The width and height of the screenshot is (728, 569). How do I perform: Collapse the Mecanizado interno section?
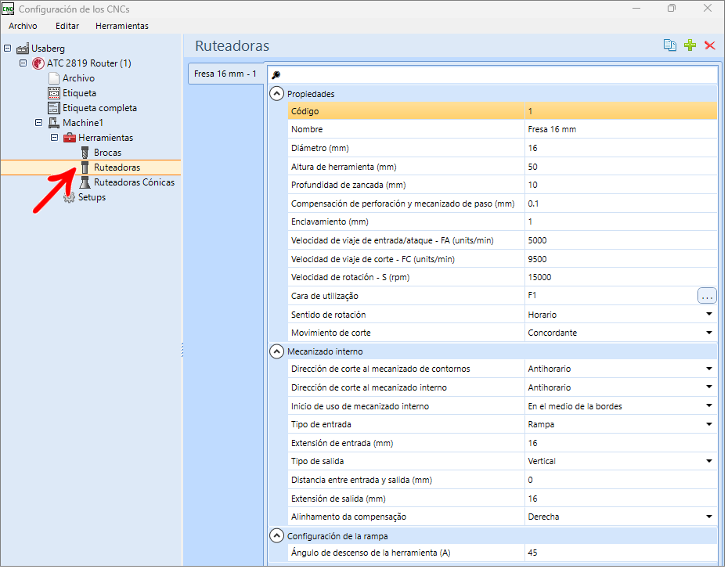click(x=278, y=353)
